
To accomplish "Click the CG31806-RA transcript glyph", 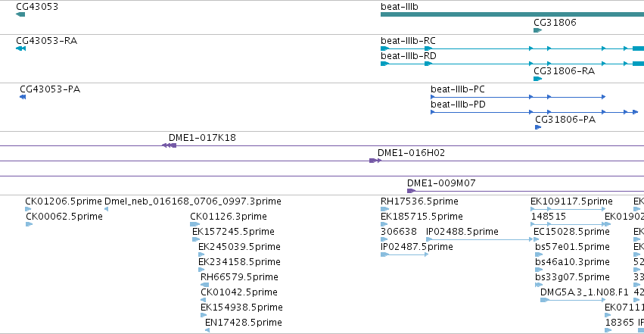I will click(537, 79).
